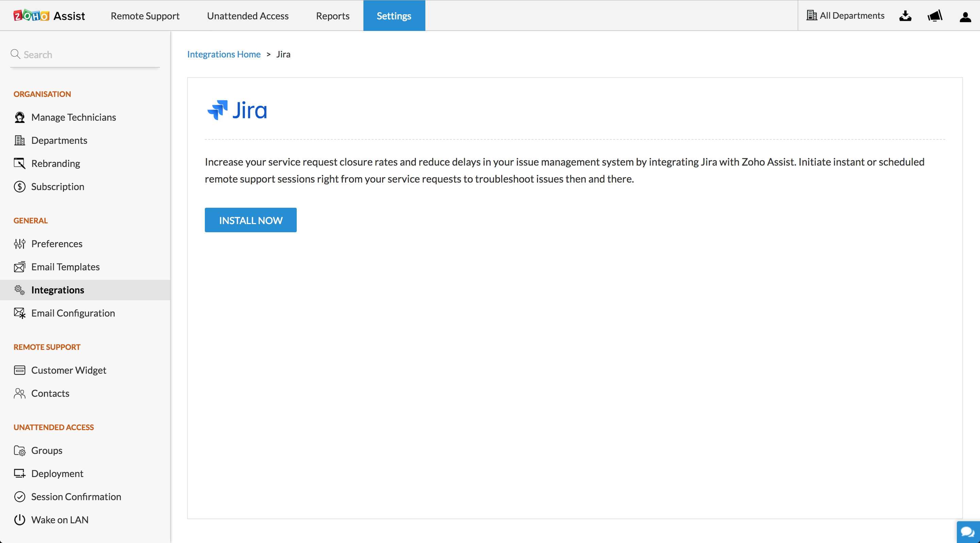Screen dimensions: 980x543
Task: Click the Subscription sidebar icon
Action: pos(19,186)
